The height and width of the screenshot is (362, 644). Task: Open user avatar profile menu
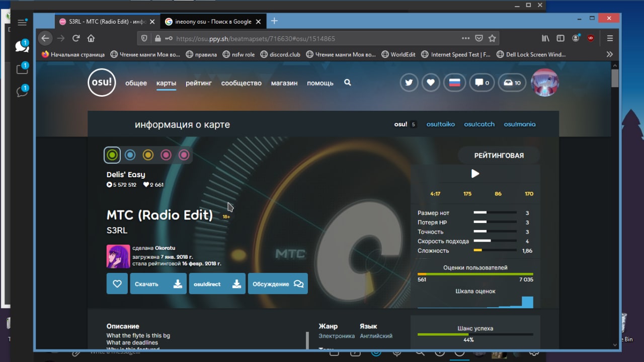pos(545,82)
